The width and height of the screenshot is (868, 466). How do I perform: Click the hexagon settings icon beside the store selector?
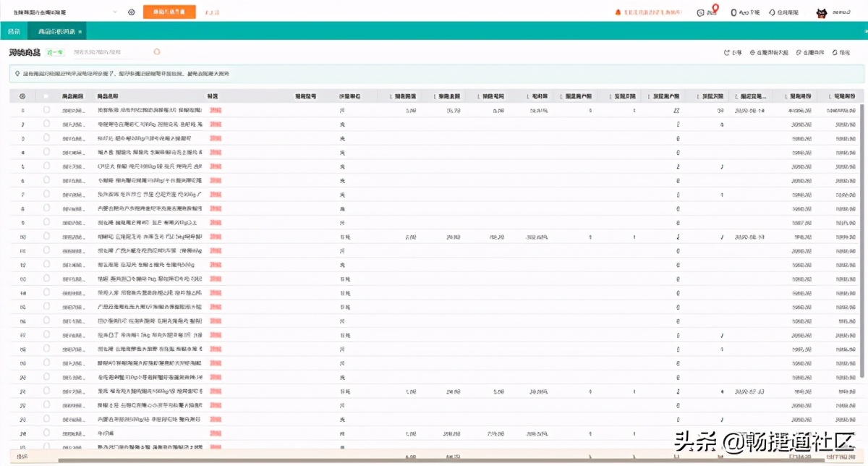tap(131, 12)
